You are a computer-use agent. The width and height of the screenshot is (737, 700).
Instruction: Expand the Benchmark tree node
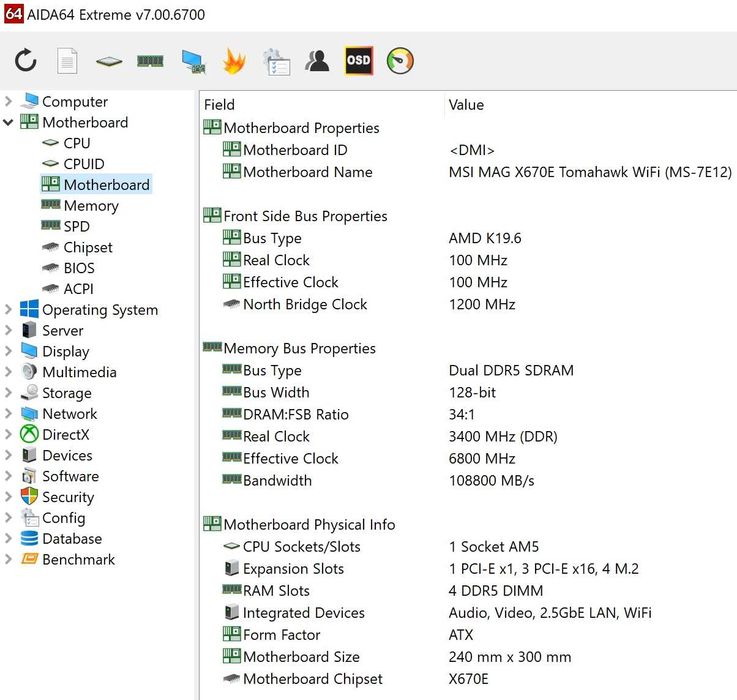(x=8, y=559)
